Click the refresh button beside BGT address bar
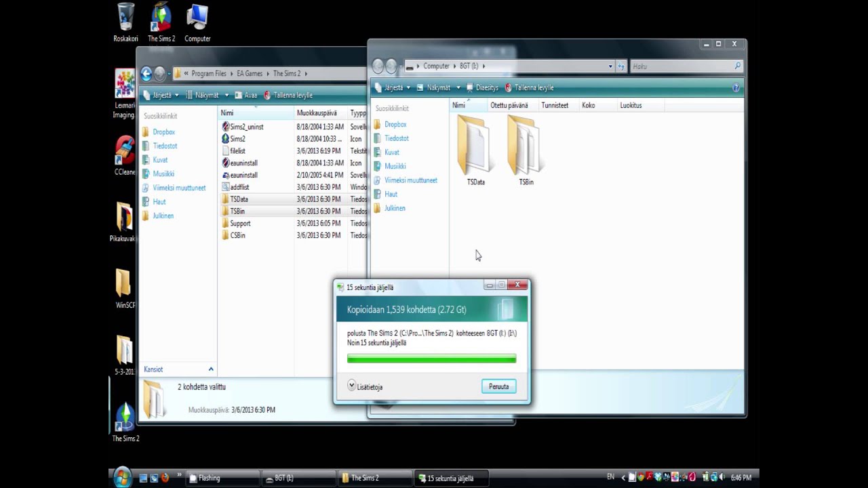Image resolution: width=868 pixels, height=488 pixels. click(620, 66)
